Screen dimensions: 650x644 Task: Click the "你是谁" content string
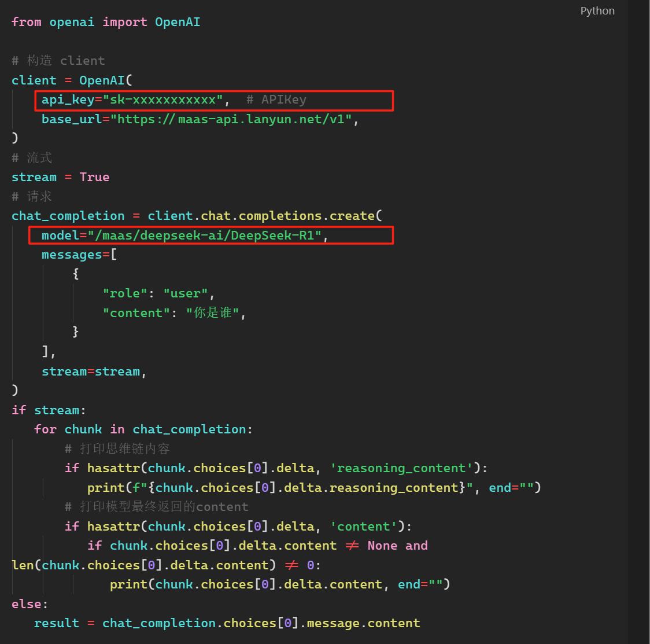tap(212, 312)
